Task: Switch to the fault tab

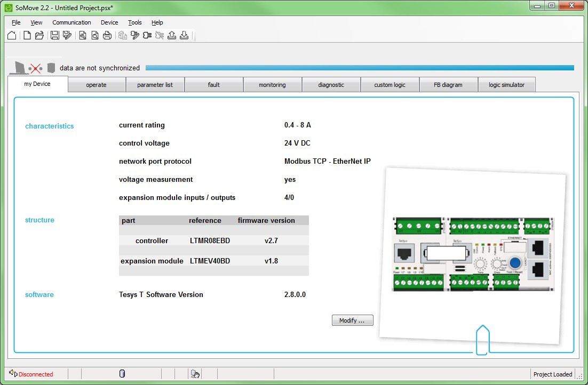Action: (214, 85)
